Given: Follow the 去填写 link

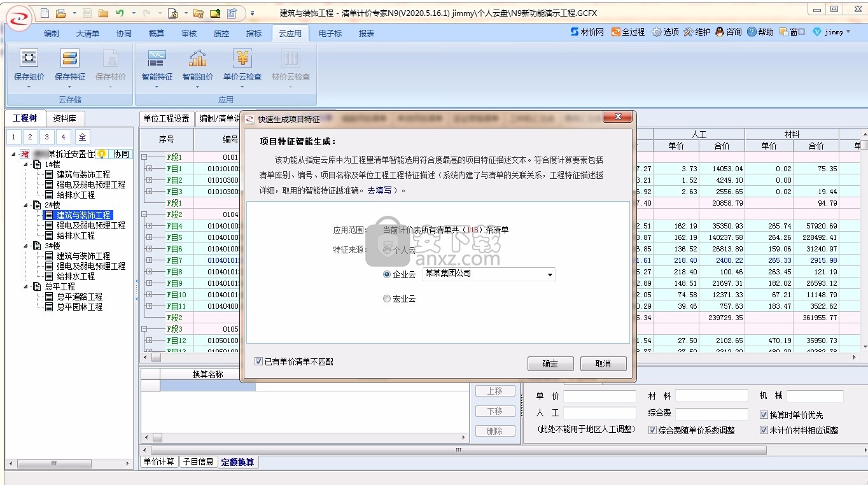Looking at the screenshot, I should [379, 190].
